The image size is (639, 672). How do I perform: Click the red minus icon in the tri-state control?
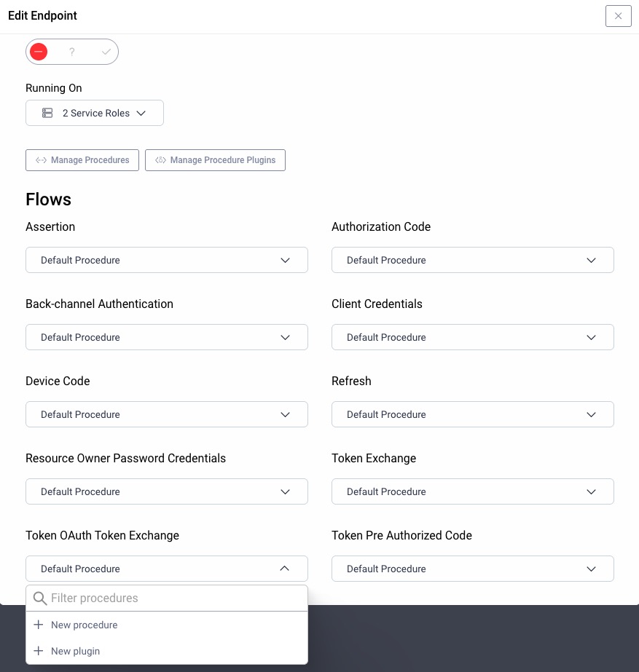(39, 52)
